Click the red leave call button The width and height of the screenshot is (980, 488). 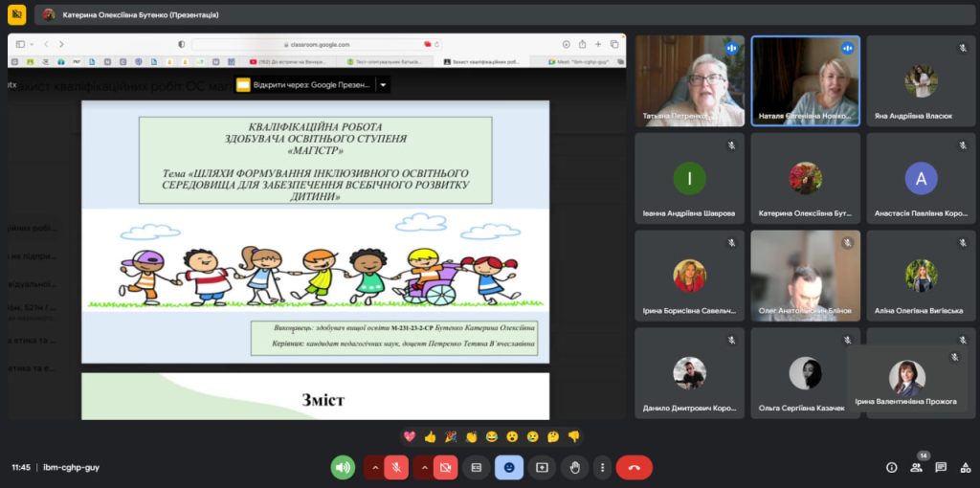[634, 467]
